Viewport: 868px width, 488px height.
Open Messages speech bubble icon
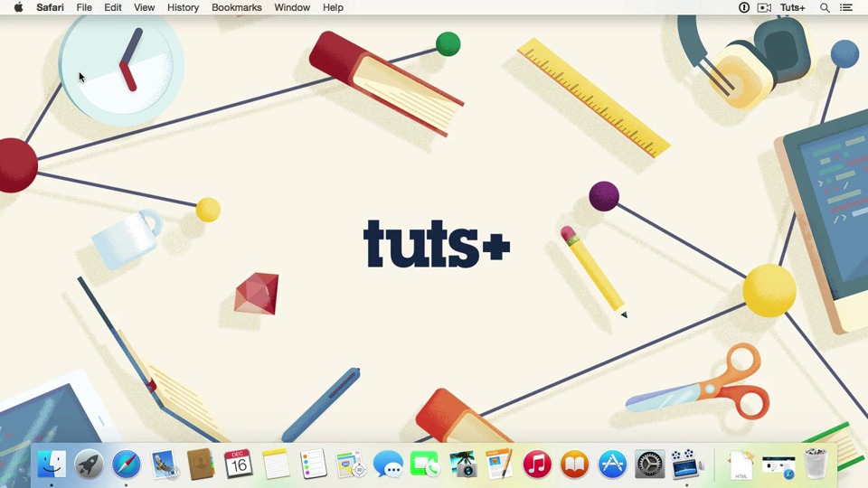388,464
